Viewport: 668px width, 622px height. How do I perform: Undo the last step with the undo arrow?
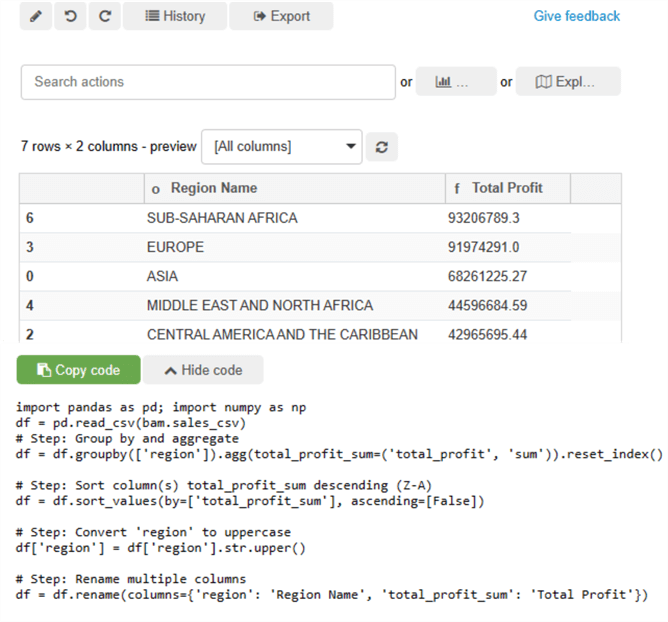pyautogui.click(x=70, y=16)
